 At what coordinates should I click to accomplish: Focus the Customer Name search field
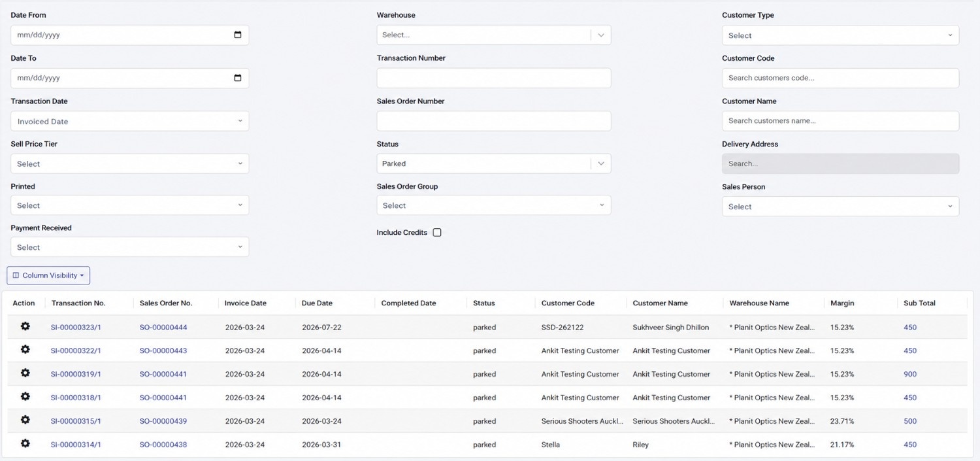[x=840, y=121]
